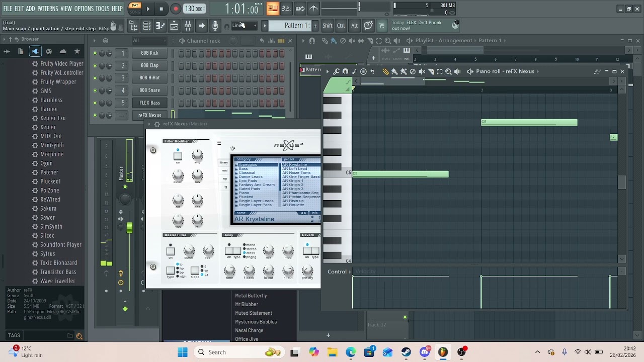Toggle Reverb on button in Nexus
This screenshot has width=644, height=362.
point(307,250)
